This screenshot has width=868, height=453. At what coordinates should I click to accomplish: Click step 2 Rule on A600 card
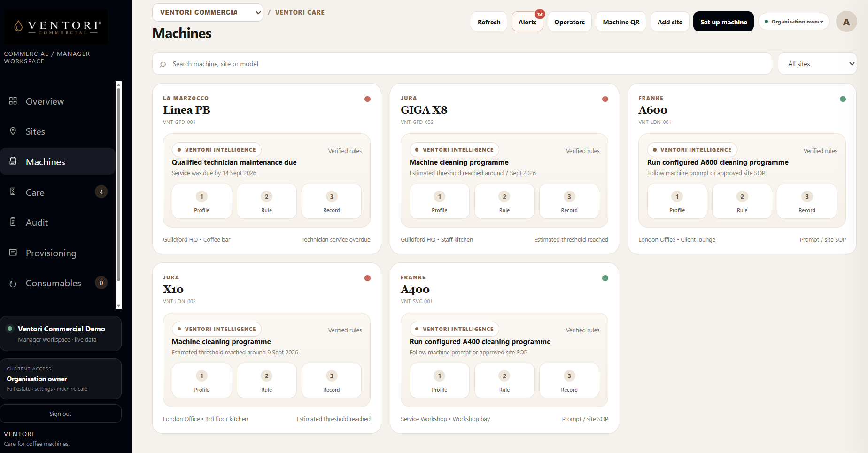pos(742,201)
